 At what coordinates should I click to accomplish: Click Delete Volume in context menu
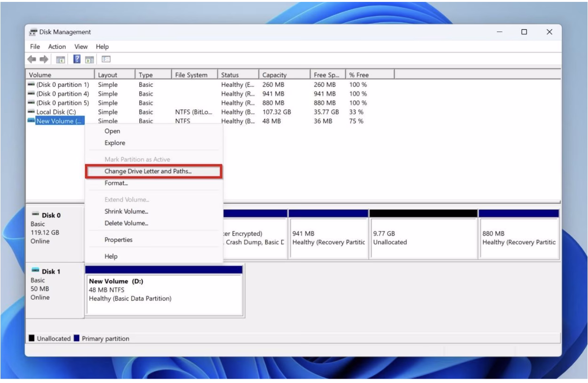tap(126, 223)
